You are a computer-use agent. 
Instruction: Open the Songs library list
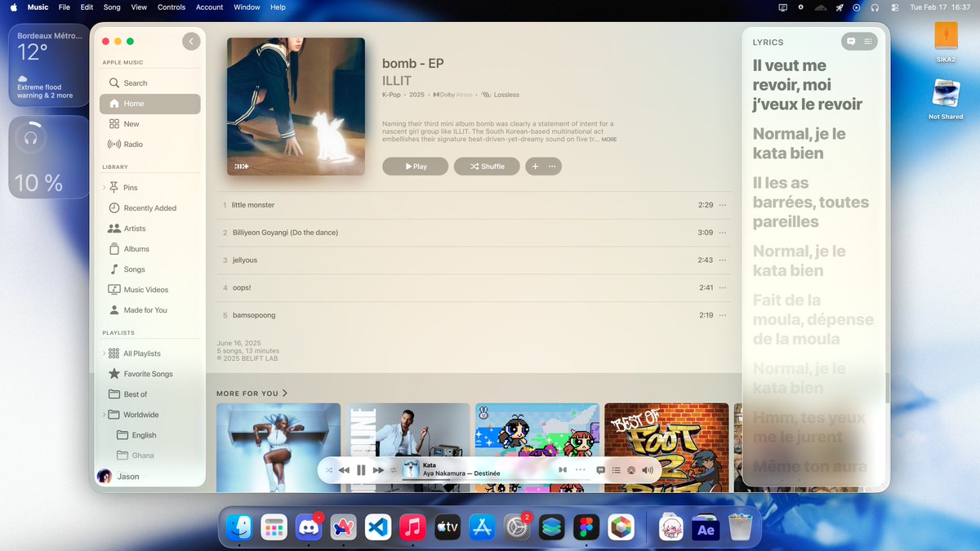click(x=150, y=269)
